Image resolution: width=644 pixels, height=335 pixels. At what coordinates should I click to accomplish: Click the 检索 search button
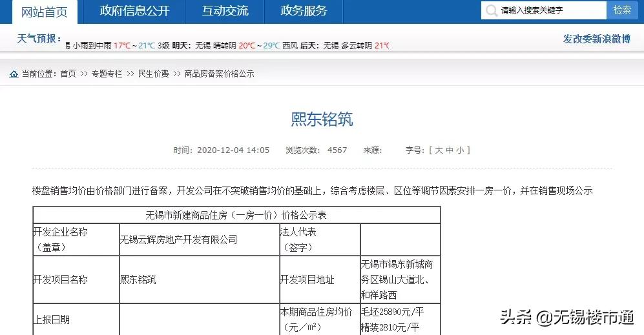622,10
